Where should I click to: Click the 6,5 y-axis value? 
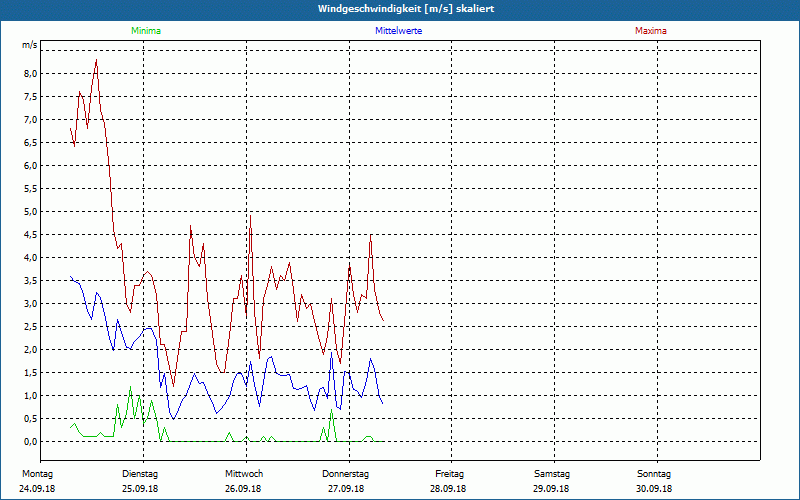click(x=31, y=142)
